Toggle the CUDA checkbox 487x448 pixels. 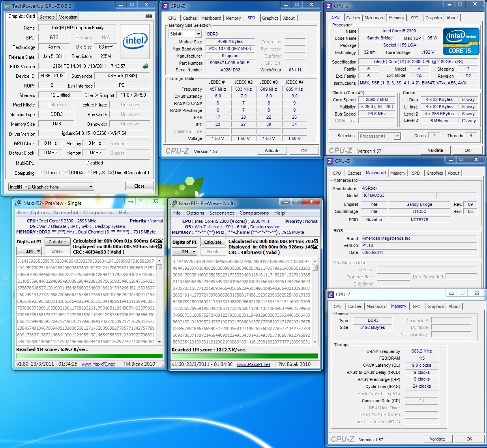tap(67, 172)
